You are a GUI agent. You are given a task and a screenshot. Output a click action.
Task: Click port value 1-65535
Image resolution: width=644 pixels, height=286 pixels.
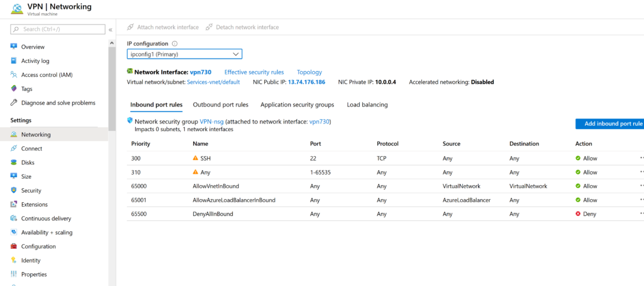[320, 172]
